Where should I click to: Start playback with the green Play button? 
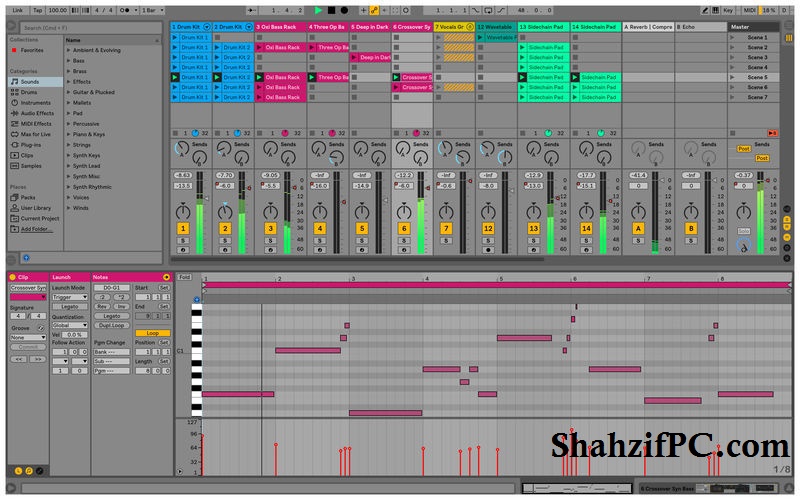click(318, 10)
